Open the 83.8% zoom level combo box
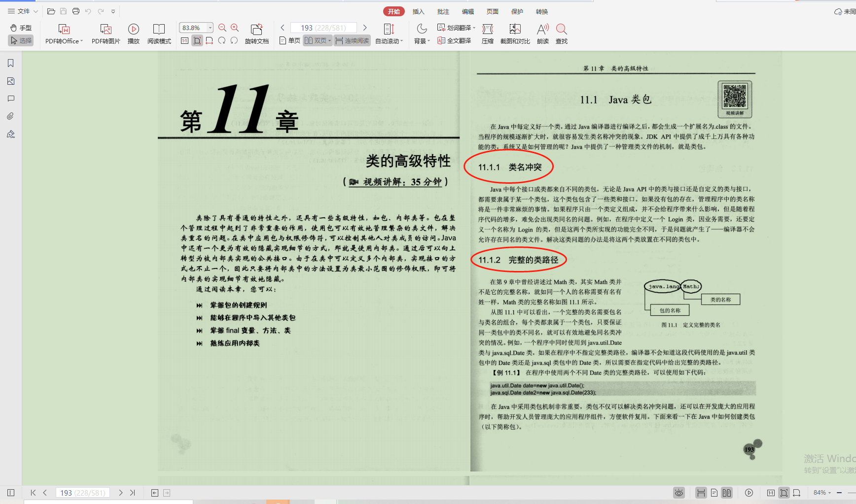Screen dimensions: 856x504 point(196,28)
